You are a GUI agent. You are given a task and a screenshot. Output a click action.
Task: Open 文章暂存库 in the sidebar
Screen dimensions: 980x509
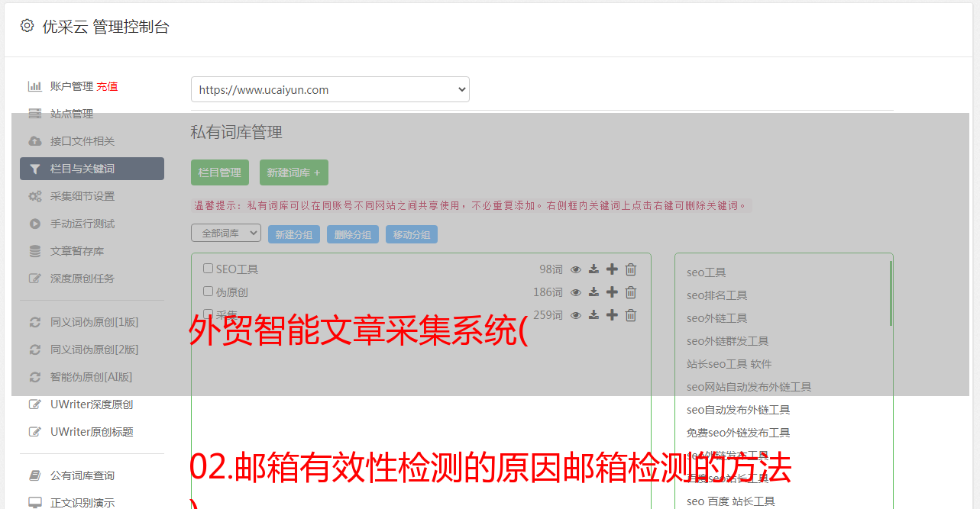click(77, 251)
